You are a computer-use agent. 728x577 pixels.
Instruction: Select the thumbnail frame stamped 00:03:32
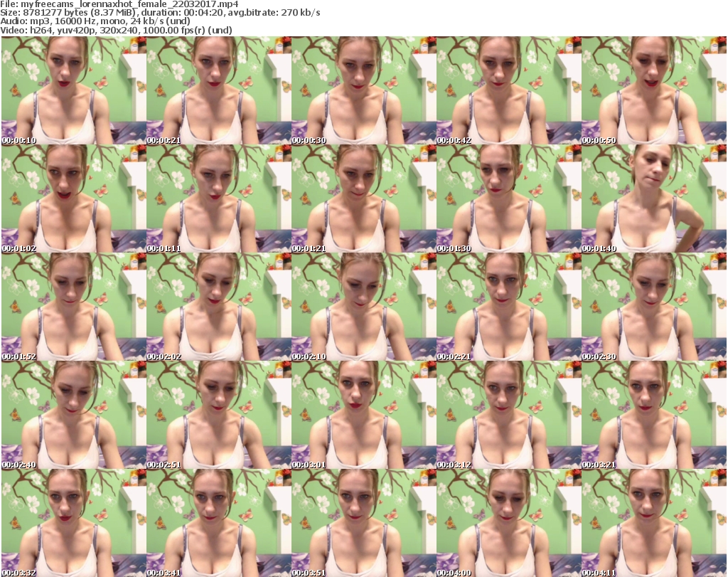(74, 524)
